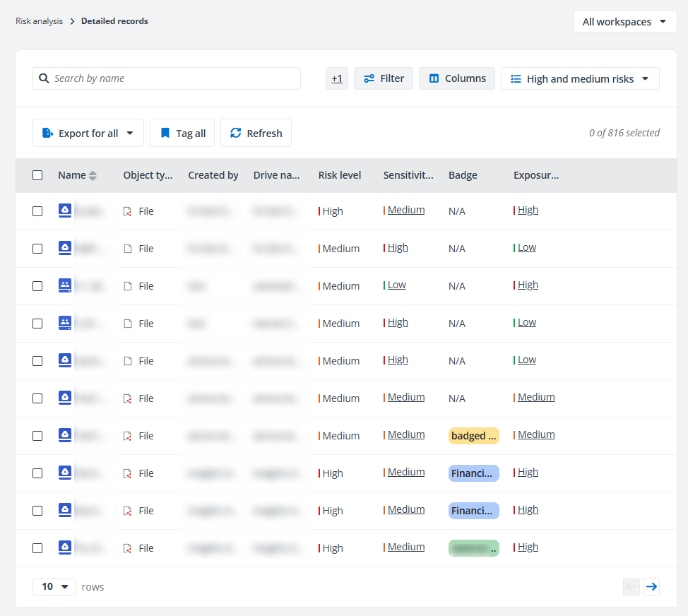688x616 pixels.
Task: Click drive icon in last row
Action: tap(65, 547)
